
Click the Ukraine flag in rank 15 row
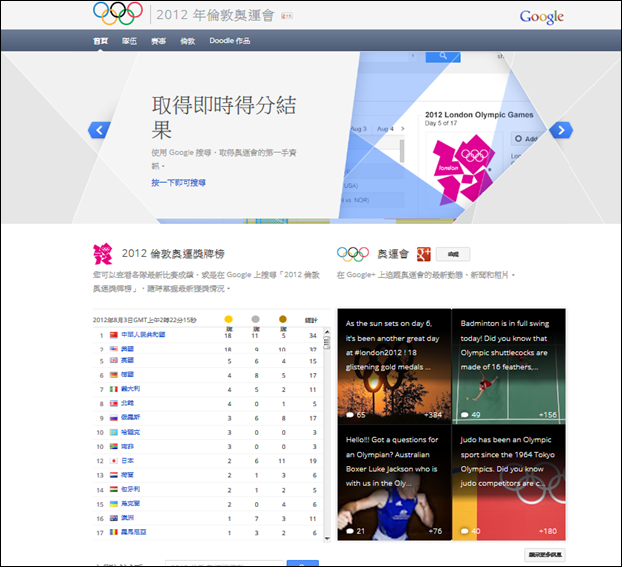click(x=114, y=504)
